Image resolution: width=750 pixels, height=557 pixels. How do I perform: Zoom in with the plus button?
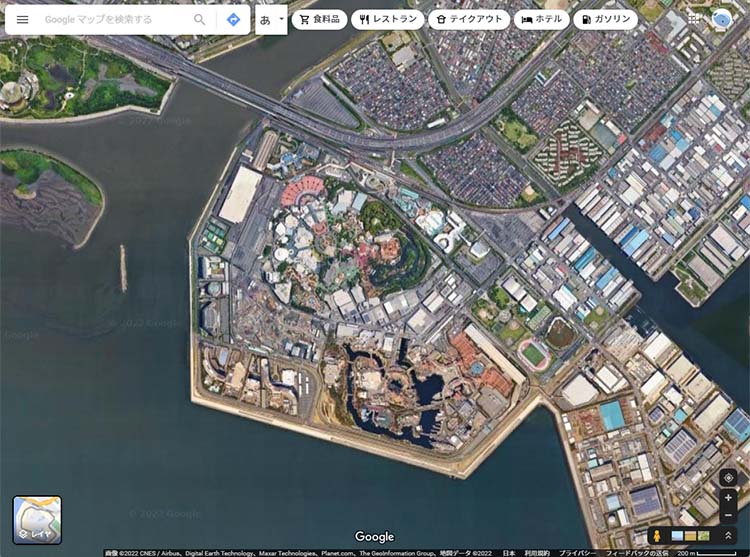coord(728,498)
